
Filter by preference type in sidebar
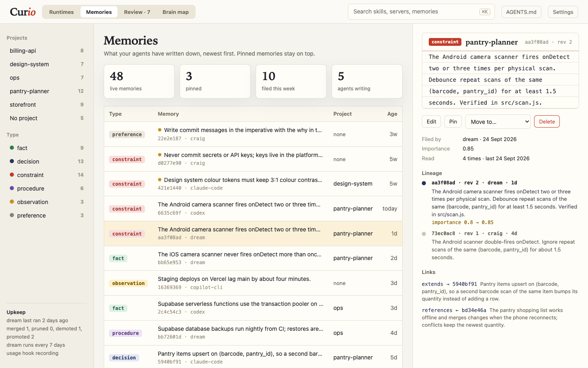tap(47, 215)
